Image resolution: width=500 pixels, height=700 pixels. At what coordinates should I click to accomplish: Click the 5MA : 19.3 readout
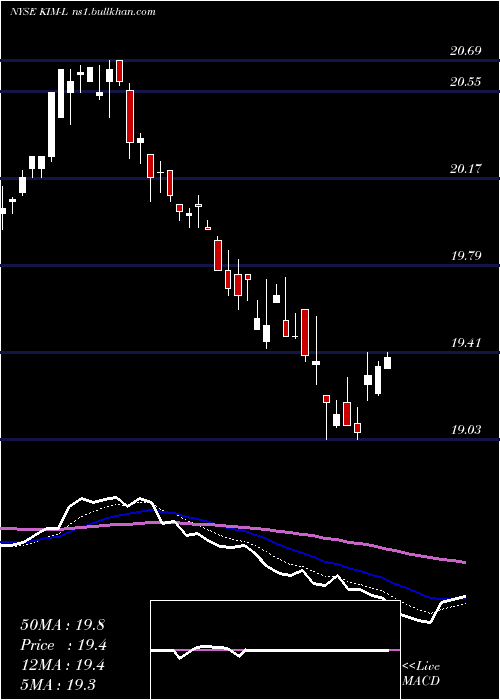click(x=58, y=684)
